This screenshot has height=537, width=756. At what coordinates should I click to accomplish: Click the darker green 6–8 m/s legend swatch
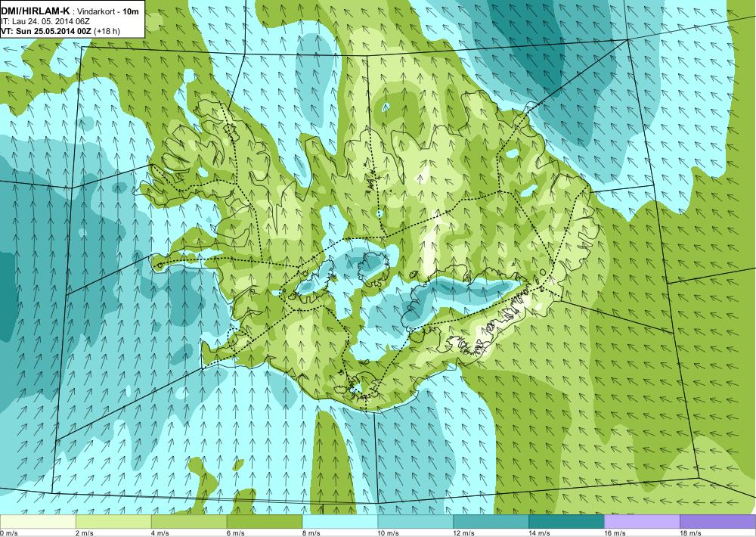point(264,522)
